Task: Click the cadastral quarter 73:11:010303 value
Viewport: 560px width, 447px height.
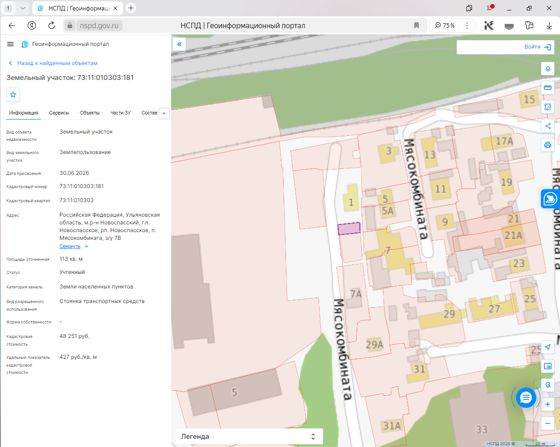Action: [76, 200]
